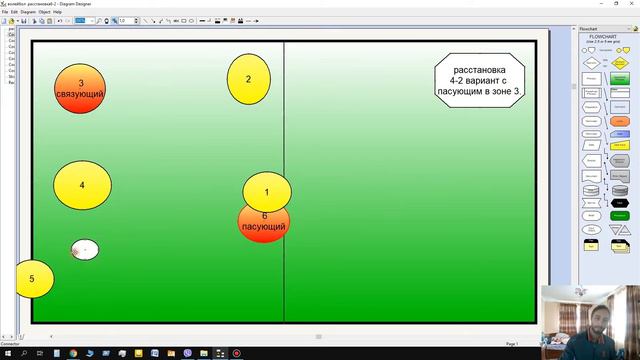Select the red circle labeled 3 связующий
The width and height of the screenshot is (640, 360).
click(80, 89)
